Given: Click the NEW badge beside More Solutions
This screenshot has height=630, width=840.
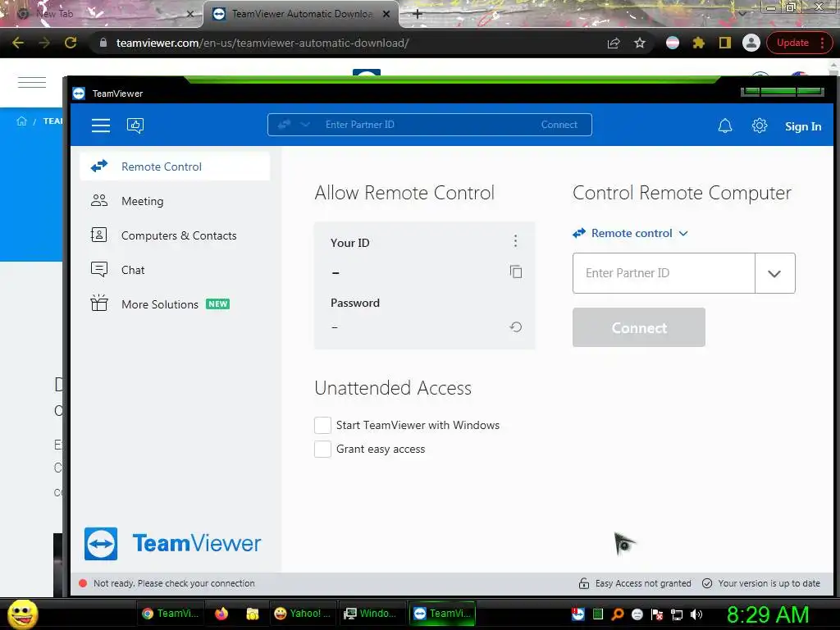Looking at the screenshot, I should [x=217, y=304].
